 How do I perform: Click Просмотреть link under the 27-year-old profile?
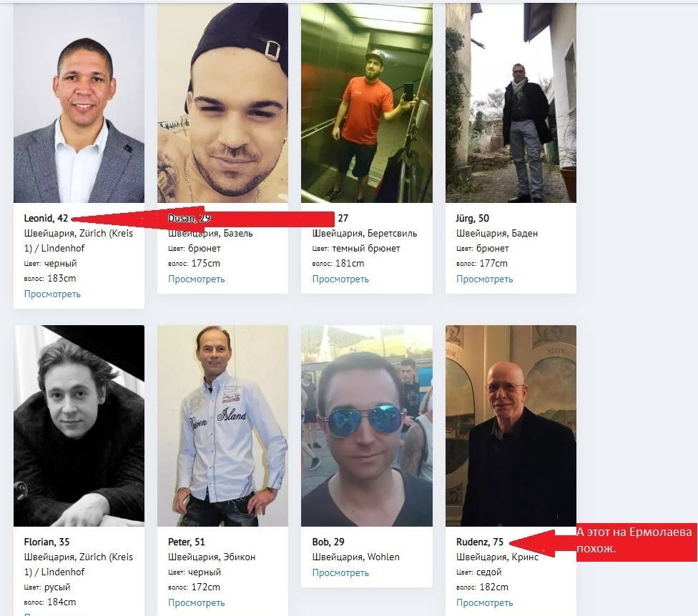coord(340,279)
